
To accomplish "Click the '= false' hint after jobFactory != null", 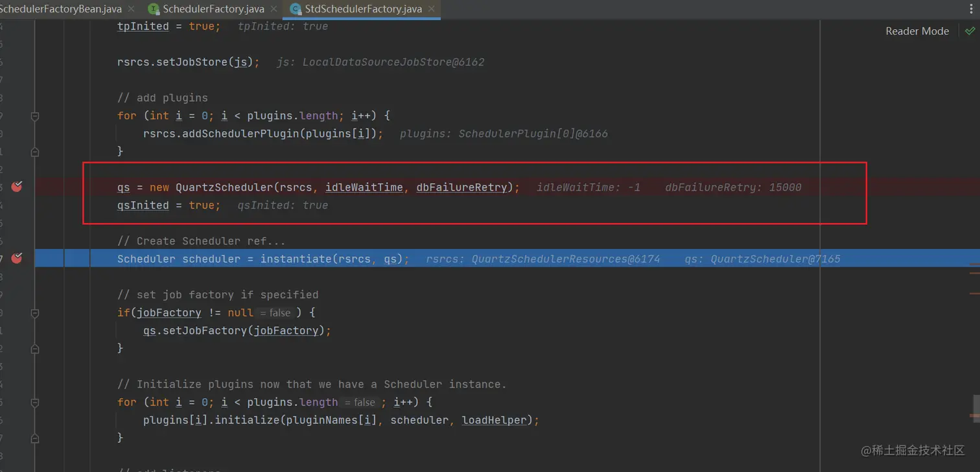I will (x=275, y=313).
